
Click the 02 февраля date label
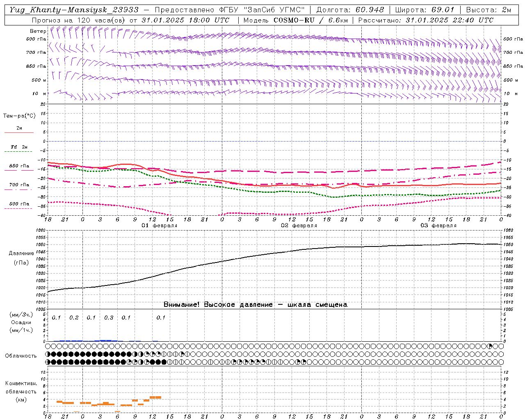tap(299, 226)
